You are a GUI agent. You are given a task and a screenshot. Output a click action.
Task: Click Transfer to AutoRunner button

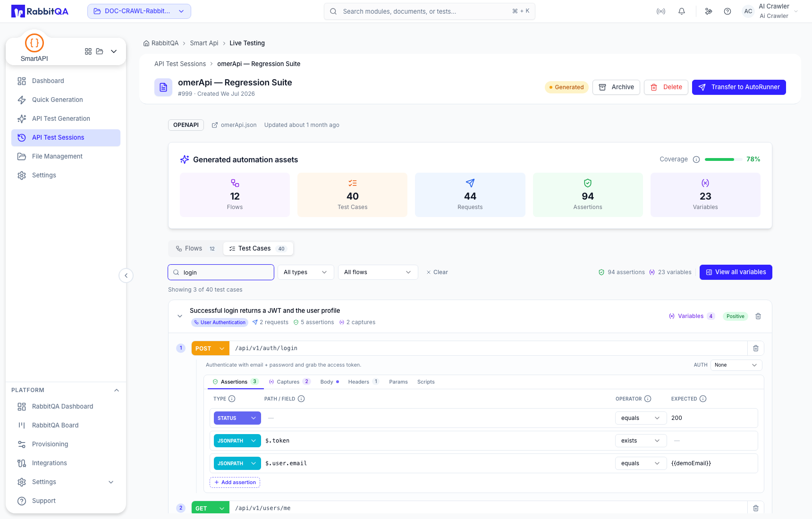739,87
